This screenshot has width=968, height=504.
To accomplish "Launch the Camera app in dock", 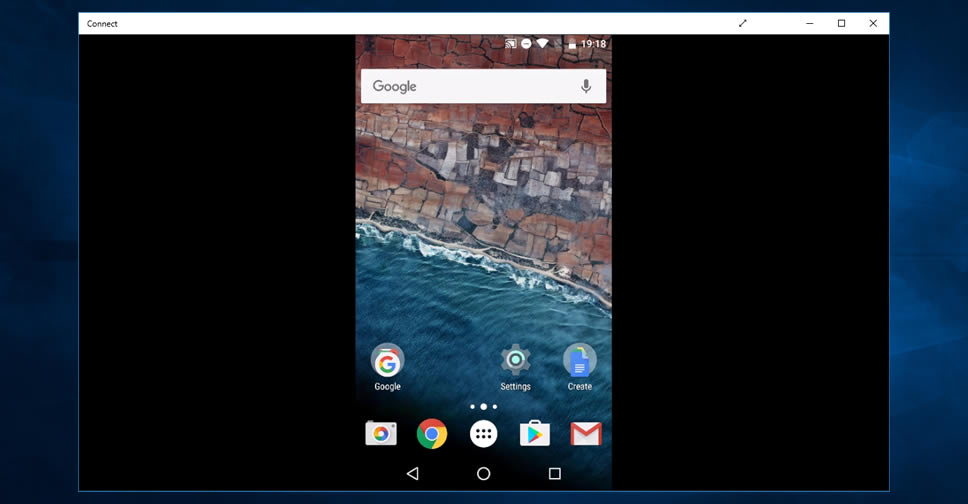I will click(381, 434).
